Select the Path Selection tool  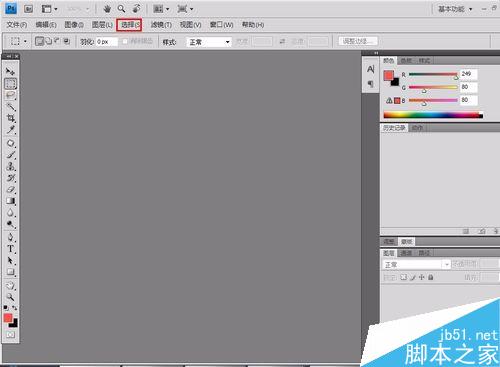[x=10, y=260]
